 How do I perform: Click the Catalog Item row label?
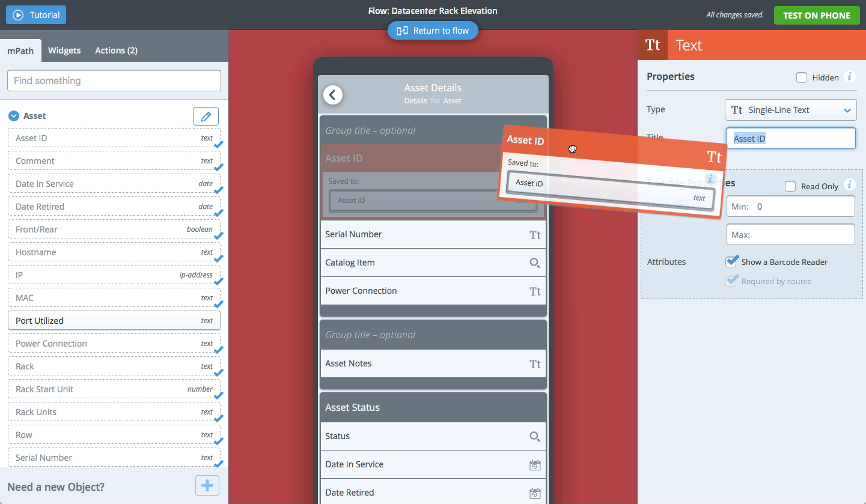[350, 263]
